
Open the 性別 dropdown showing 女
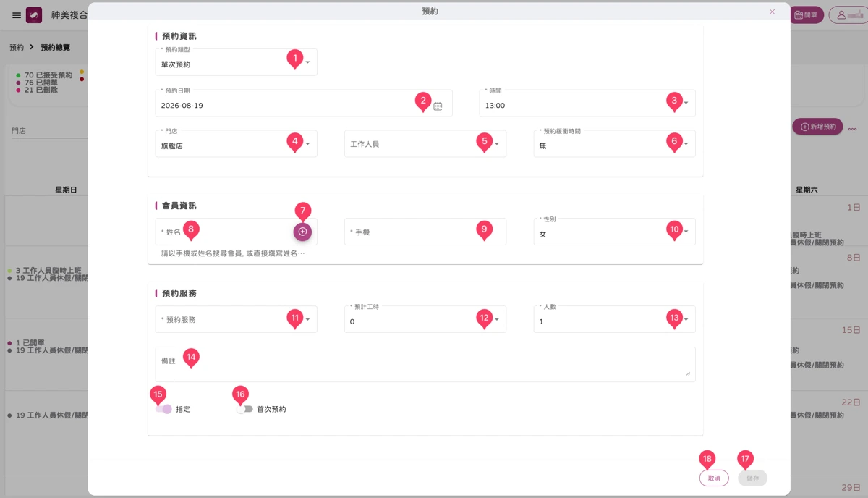click(615, 232)
